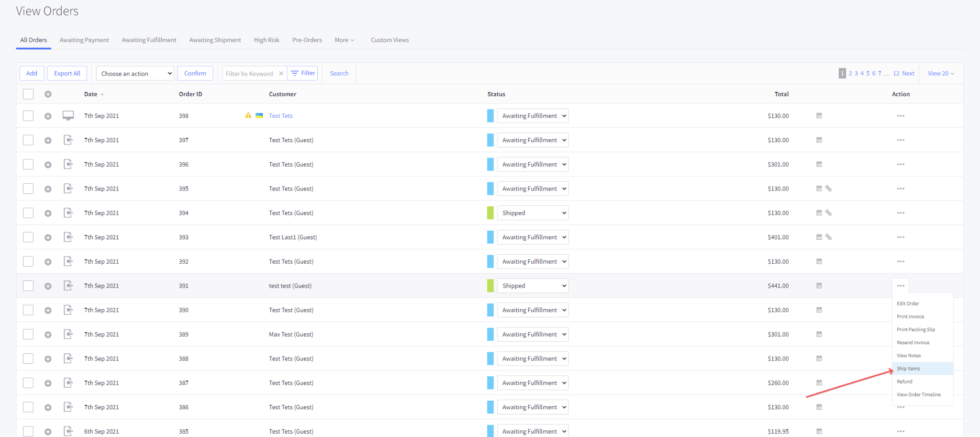This screenshot has height=437, width=980.
Task: Open action ellipsis for order 393
Action: pos(901,237)
